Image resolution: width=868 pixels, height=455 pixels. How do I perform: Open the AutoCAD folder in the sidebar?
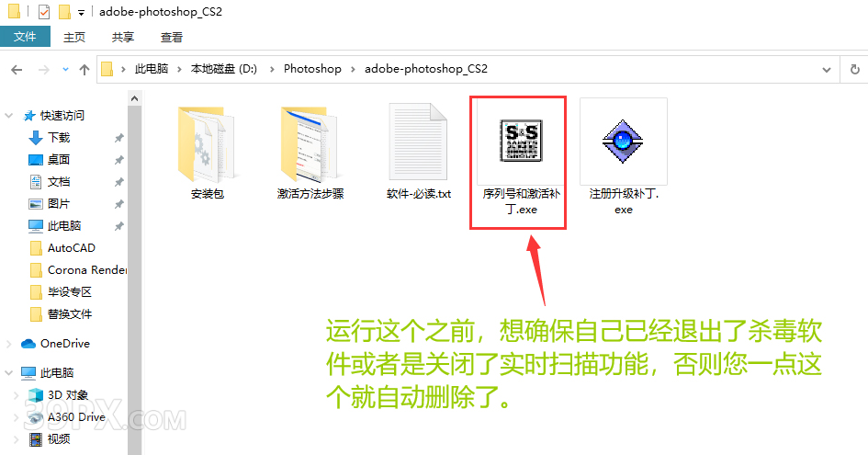tap(72, 248)
